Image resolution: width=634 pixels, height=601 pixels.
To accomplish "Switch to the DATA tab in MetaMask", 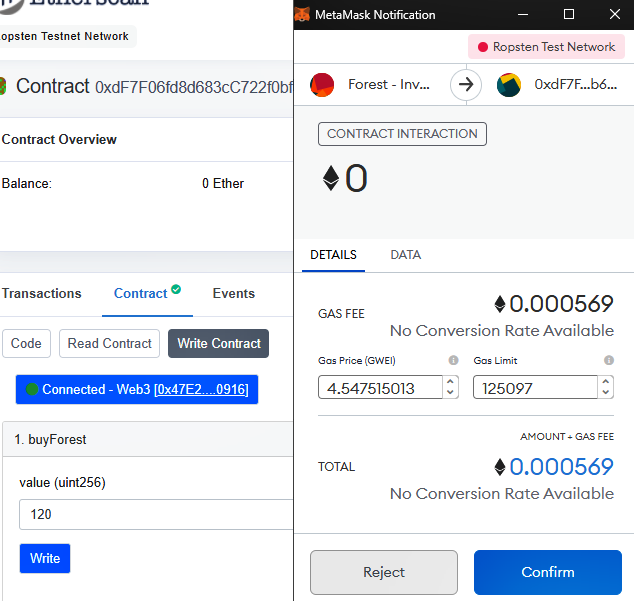I will point(405,255).
